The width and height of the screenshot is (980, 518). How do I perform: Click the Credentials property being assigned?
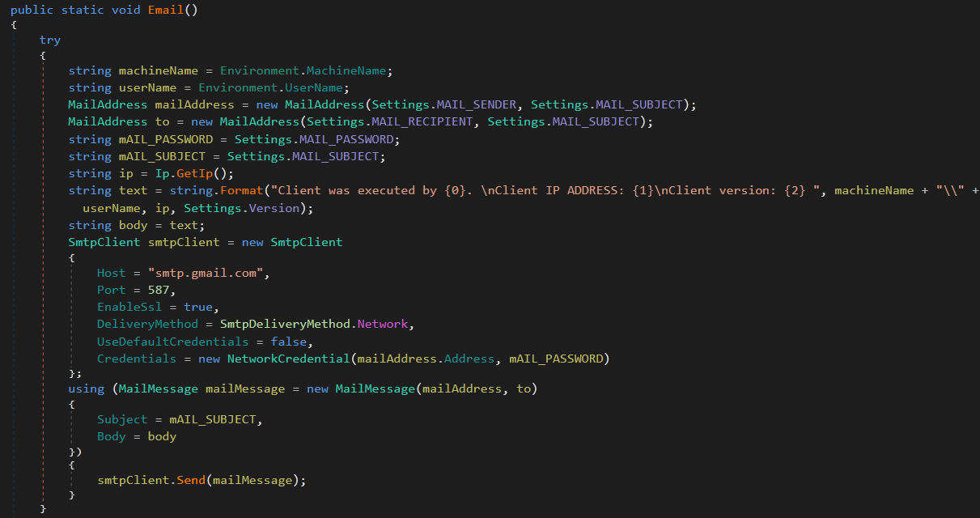pyautogui.click(x=137, y=359)
